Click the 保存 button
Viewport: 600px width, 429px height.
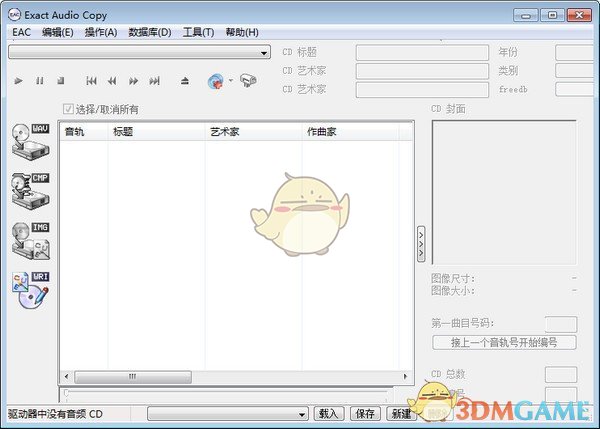coord(365,414)
